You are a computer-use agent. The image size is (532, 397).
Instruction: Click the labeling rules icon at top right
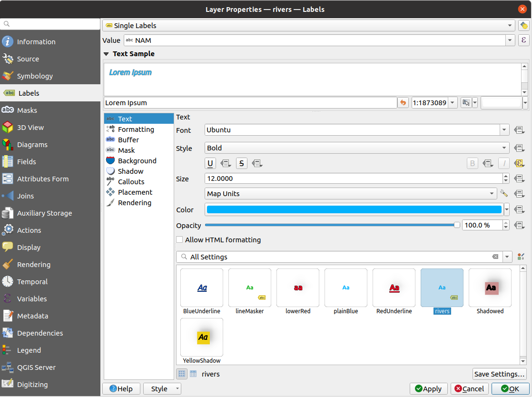click(x=523, y=26)
